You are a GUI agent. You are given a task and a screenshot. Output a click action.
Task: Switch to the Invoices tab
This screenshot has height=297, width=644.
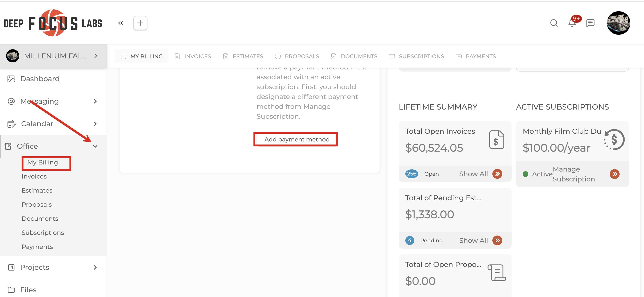click(x=193, y=56)
